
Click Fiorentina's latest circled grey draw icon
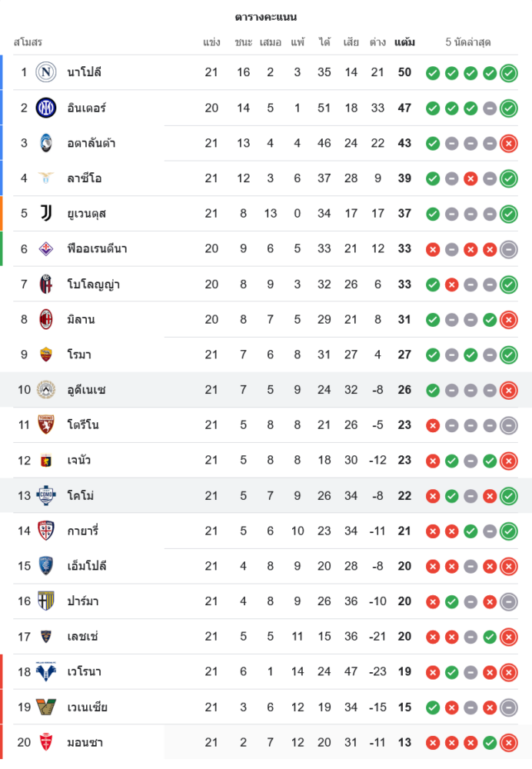508,249
